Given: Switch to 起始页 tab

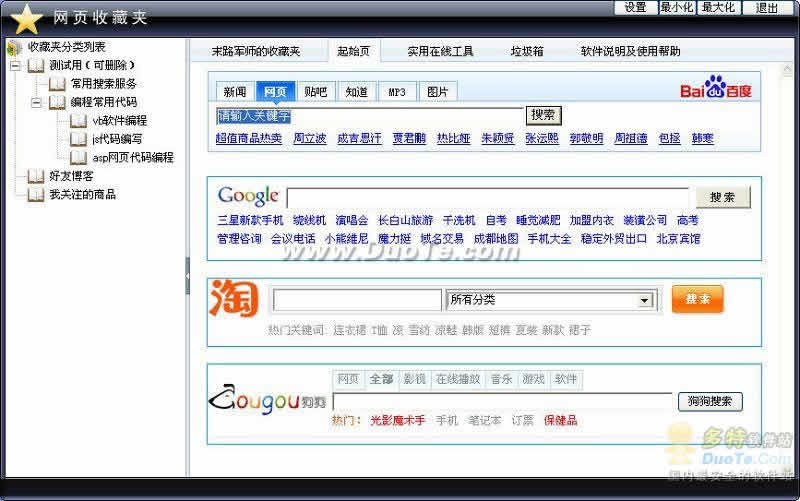Looking at the screenshot, I should point(354,51).
